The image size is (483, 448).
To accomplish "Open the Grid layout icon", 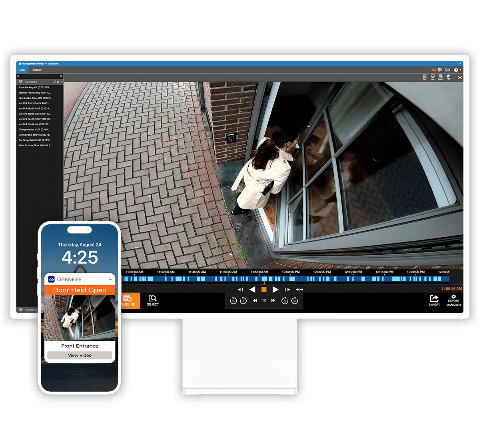I will pyautogui.click(x=425, y=76).
